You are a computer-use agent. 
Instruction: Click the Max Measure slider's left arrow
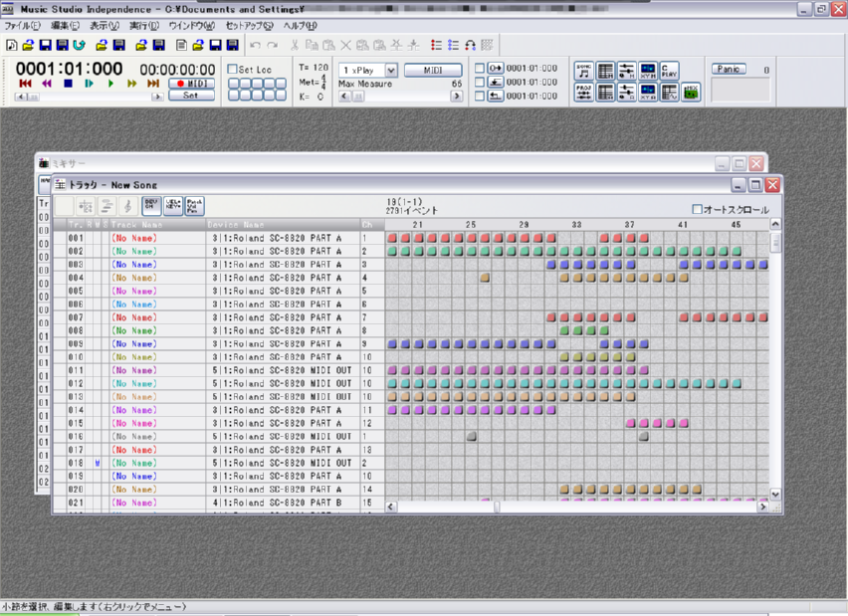pos(344,97)
